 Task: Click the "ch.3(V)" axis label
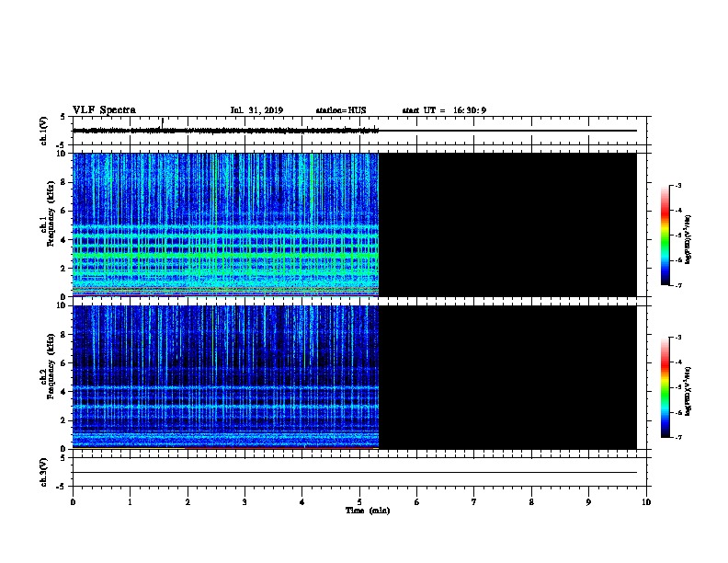tap(43, 472)
